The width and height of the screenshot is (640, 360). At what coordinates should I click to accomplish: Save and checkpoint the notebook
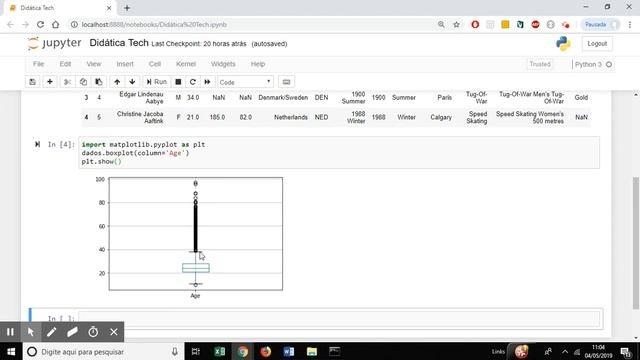[32, 82]
